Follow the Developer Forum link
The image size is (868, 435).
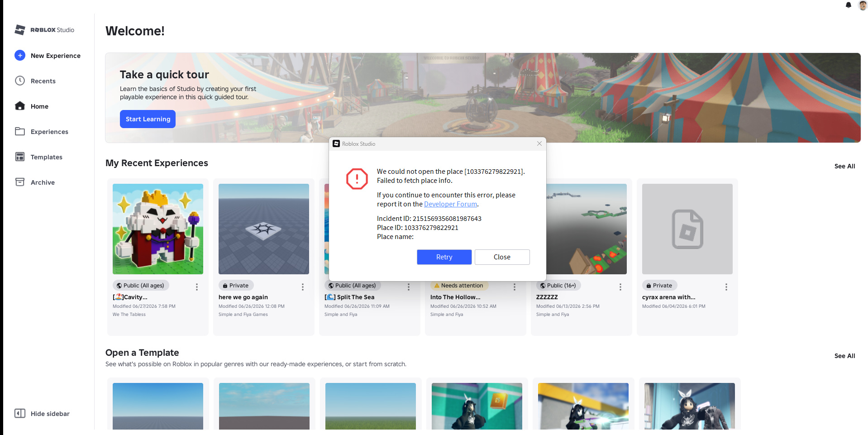pyautogui.click(x=450, y=204)
